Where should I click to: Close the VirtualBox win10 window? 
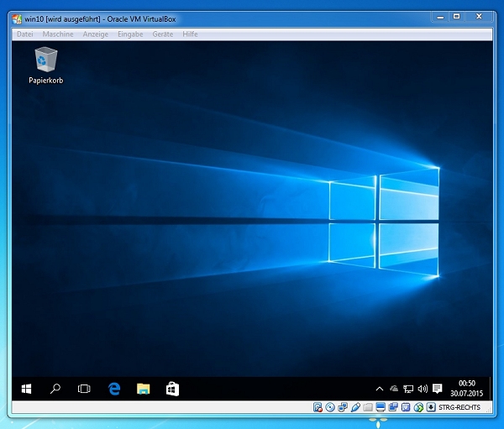(x=479, y=17)
